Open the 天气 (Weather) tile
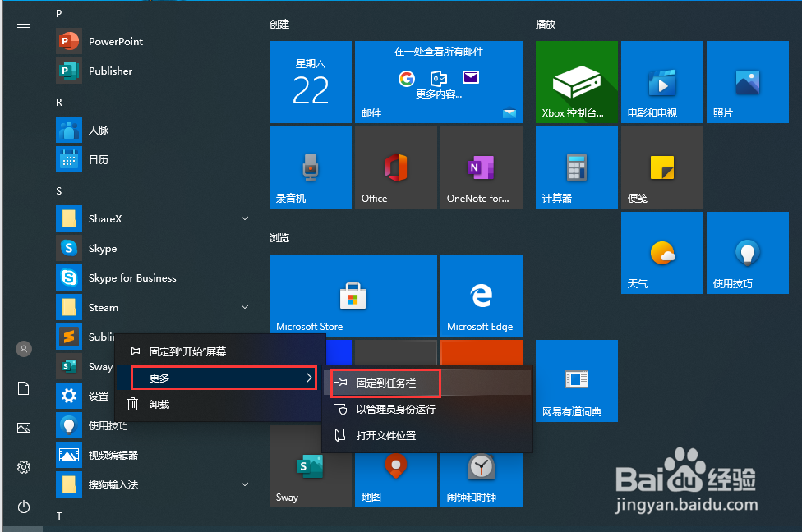802x532 pixels. 661,253
